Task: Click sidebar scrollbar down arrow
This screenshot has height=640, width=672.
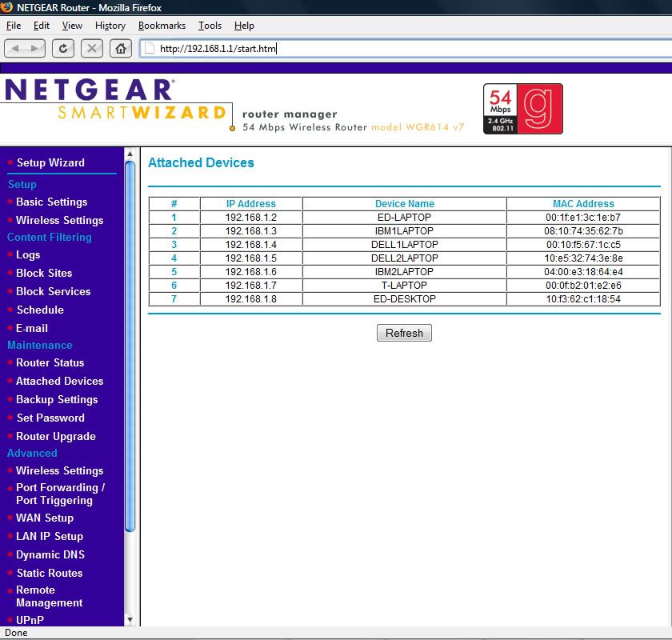Action: click(130, 620)
